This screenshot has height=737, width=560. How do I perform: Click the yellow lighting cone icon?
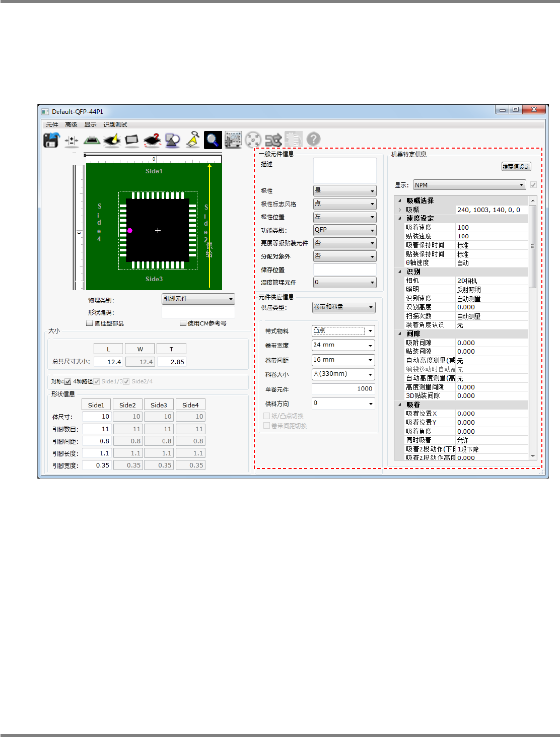(112, 140)
